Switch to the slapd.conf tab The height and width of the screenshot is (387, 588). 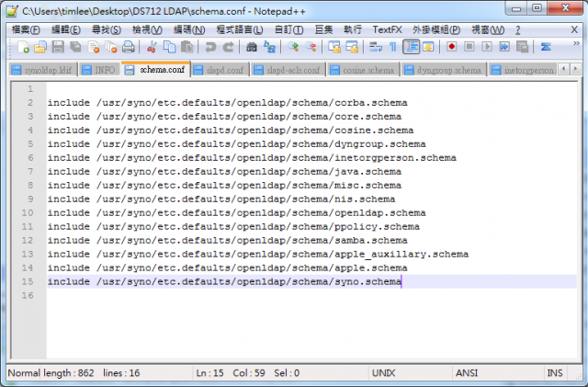point(220,70)
